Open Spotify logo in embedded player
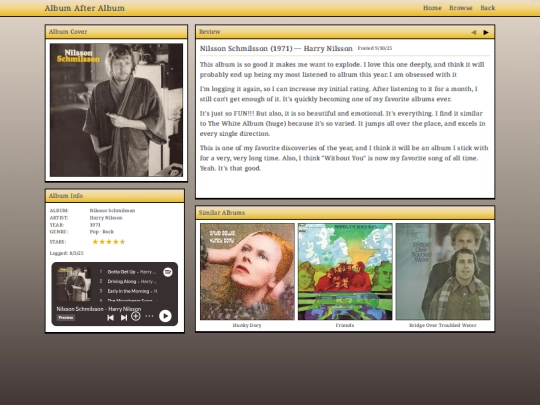540x405 pixels. 168,272
